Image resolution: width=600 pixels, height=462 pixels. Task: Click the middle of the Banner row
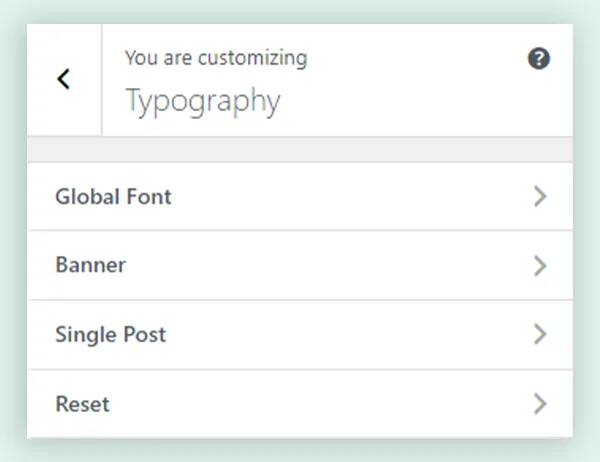(300, 266)
